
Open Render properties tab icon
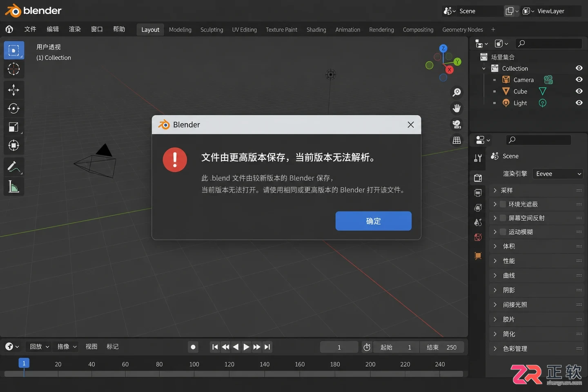coord(478,178)
